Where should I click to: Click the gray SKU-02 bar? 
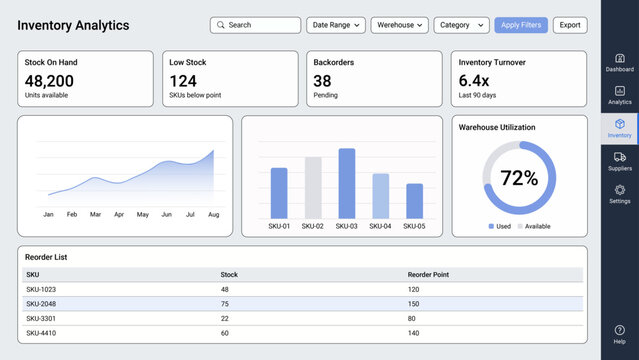(313, 188)
